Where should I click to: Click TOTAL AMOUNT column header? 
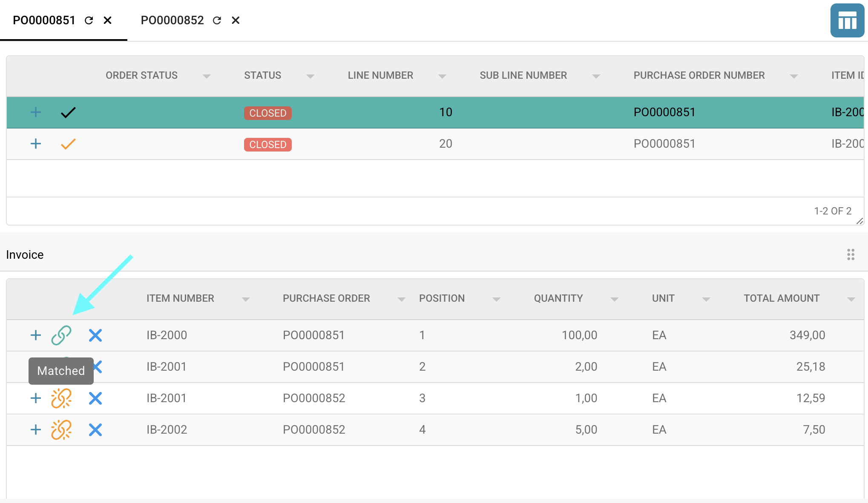781,298
